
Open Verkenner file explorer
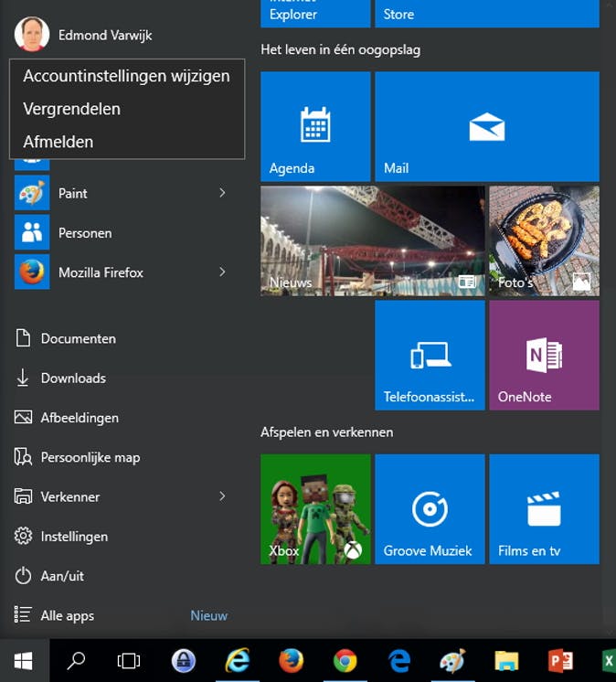[57, 496]
